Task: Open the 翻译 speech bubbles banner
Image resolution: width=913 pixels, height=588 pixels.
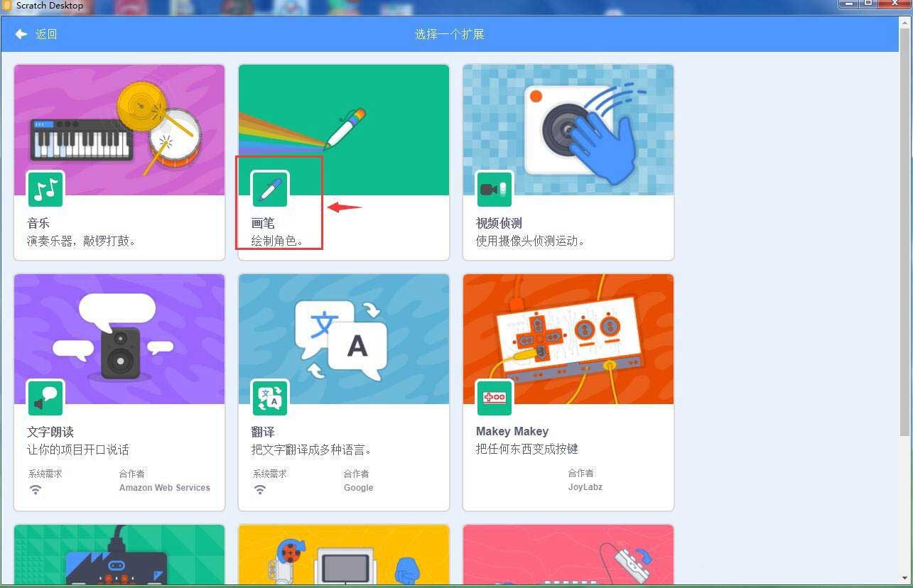Action: pos(344,339)
